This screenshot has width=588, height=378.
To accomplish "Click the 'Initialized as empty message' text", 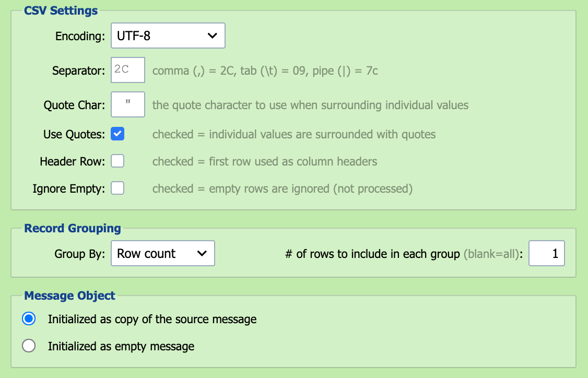I will (x=121, y=346).
